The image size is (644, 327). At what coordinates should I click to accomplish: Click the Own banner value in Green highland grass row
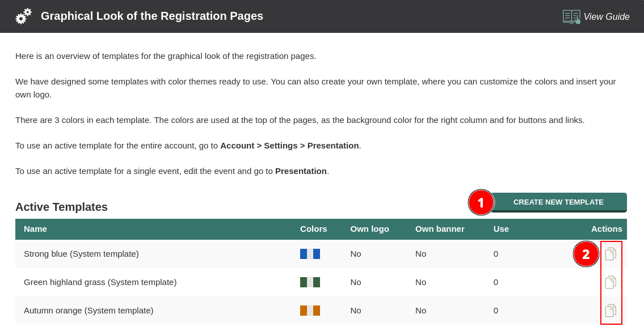[x=420, y=282]
